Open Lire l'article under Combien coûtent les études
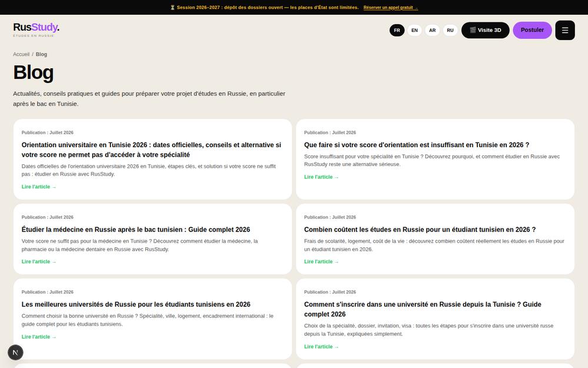This screenshot has width=588, height=368. coord(322,261)
